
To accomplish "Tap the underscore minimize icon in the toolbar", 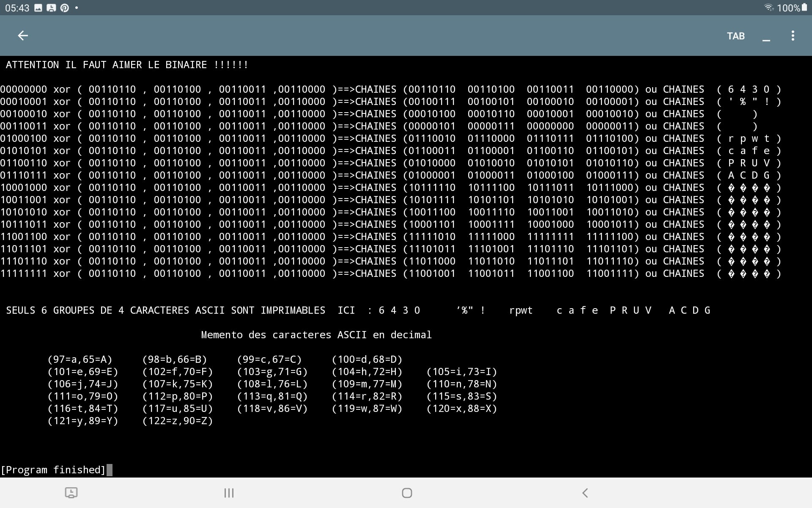I will (766, 37).
